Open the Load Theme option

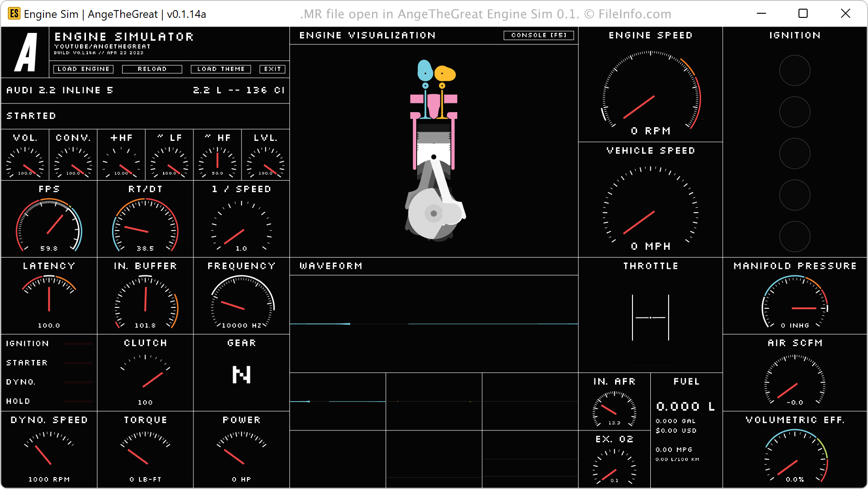pos(221,69)
